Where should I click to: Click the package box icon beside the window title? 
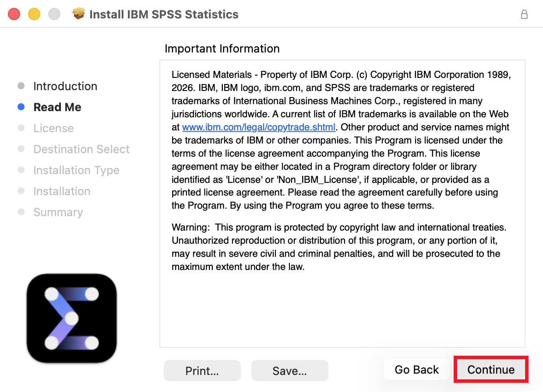[78, 14]
